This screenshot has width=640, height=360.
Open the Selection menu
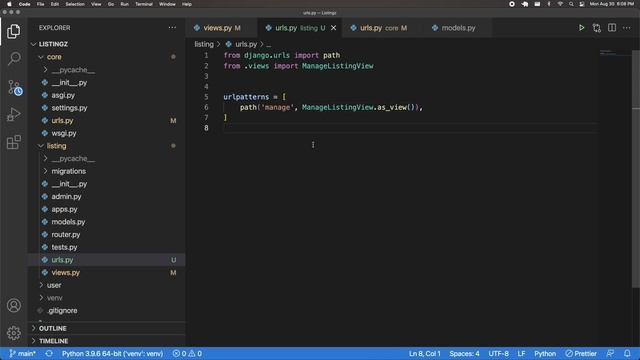[x=75, y=4]
